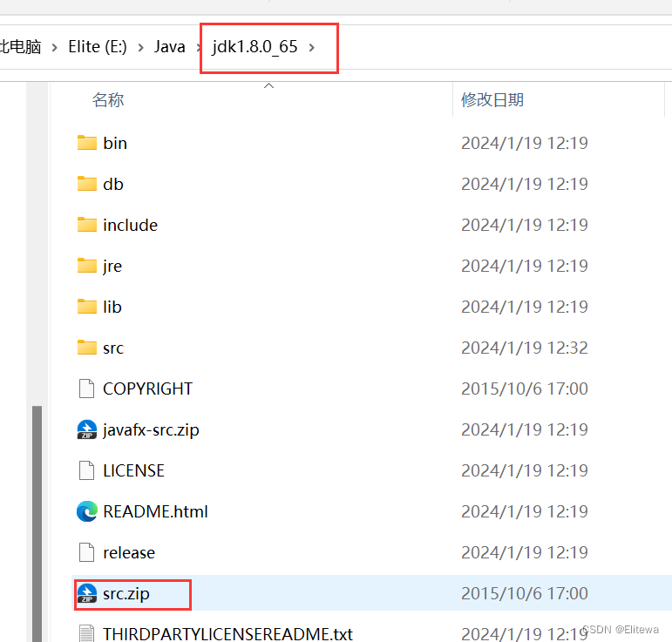Select the jre folder icon

point(87,266)
